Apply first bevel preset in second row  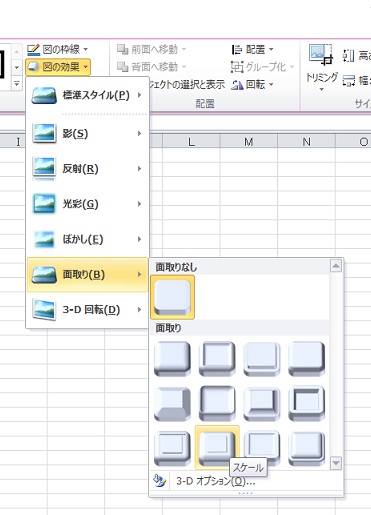(172, 403)
